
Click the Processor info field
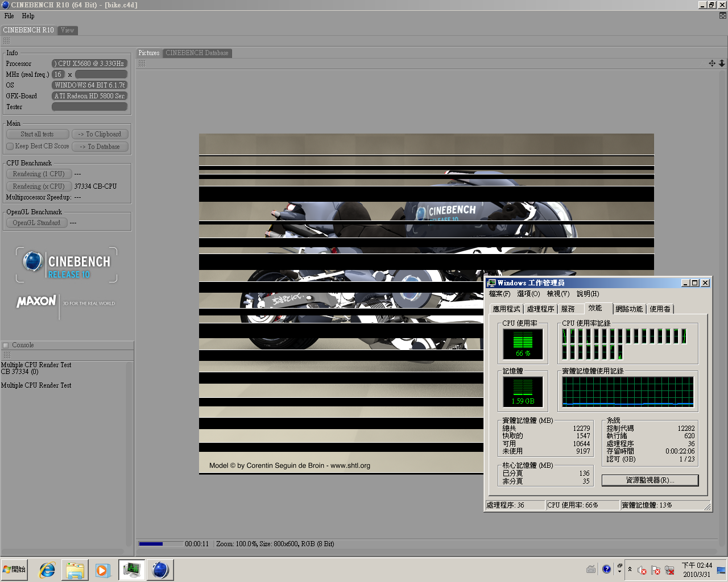(90, 64)
